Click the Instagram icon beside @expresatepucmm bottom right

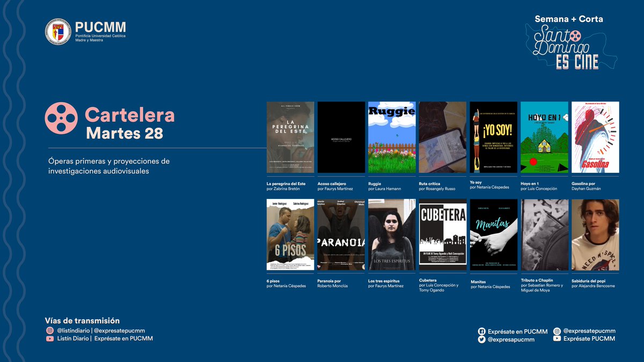(x=557, y=331)
